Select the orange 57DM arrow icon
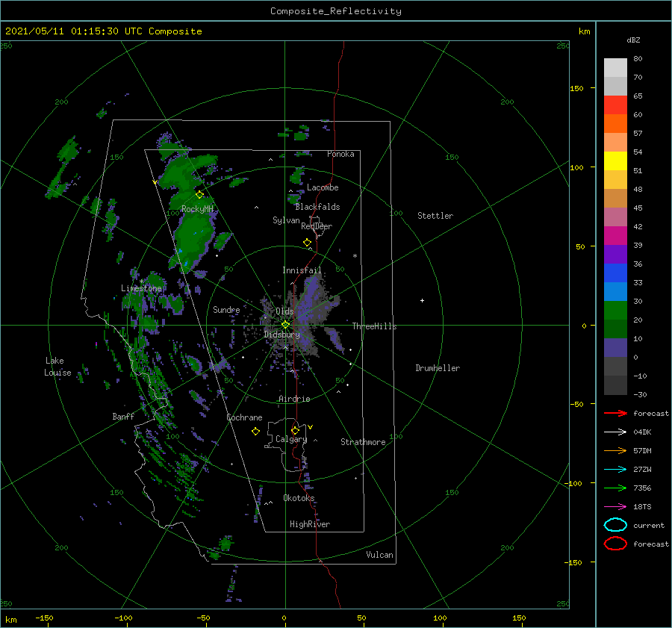The width and height of the screenshot is (672, 628). click(615, 450)
